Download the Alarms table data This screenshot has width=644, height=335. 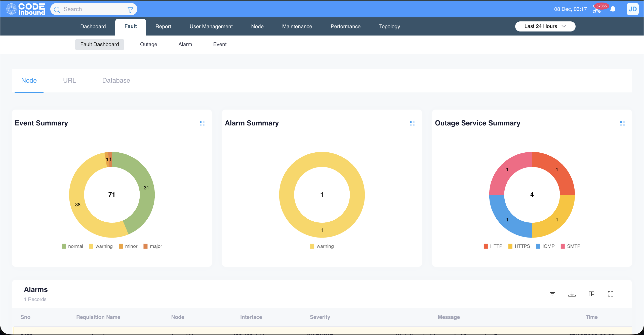(x=572, y=294)
